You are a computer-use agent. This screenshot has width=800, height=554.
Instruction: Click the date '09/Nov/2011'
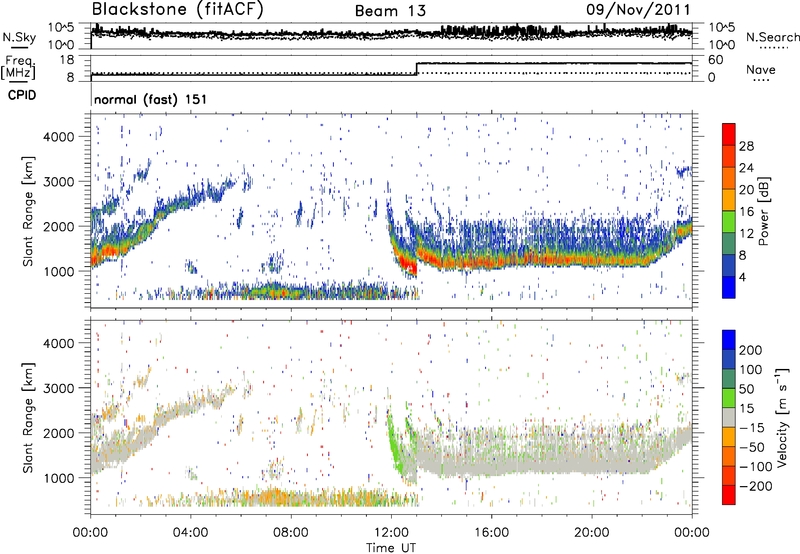(638, 9)
